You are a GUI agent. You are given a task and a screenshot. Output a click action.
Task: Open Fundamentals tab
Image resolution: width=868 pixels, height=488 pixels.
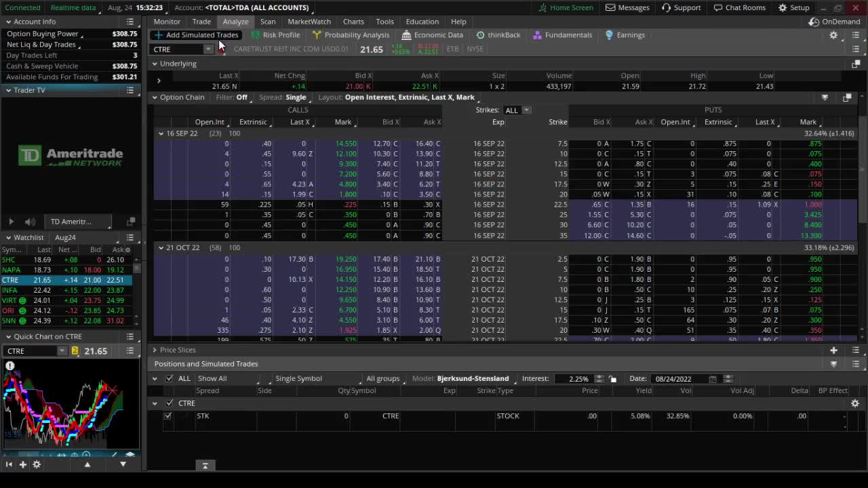(562, 35)
